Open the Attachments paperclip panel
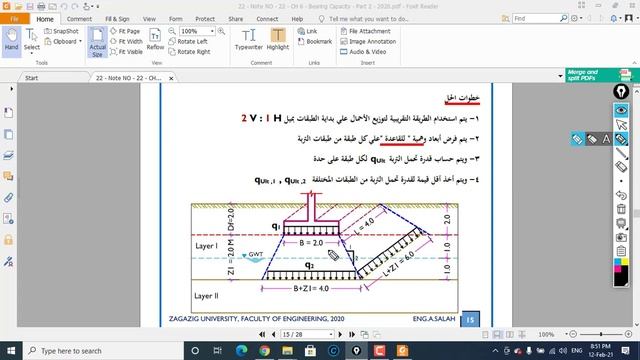 [8, 198]
